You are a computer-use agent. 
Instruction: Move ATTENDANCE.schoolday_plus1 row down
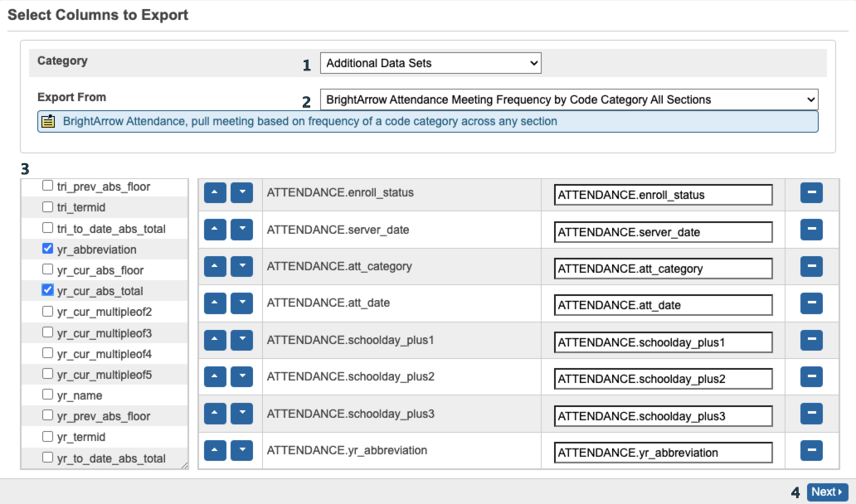click(241, 340)
